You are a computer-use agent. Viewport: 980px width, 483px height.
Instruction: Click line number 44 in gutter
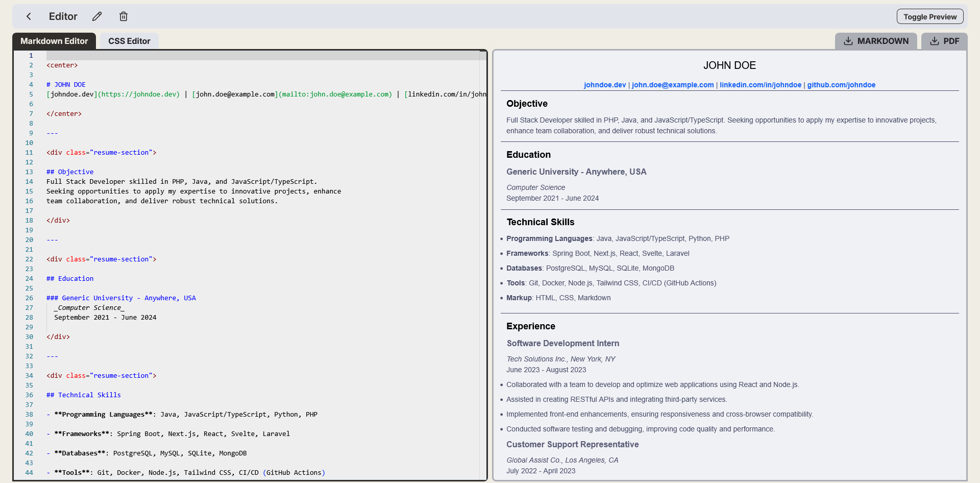[29, 473]
